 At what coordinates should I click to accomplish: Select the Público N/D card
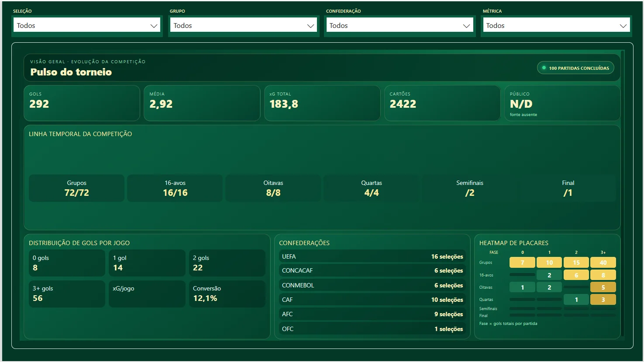pyautogui.click(x=562, y=103)
